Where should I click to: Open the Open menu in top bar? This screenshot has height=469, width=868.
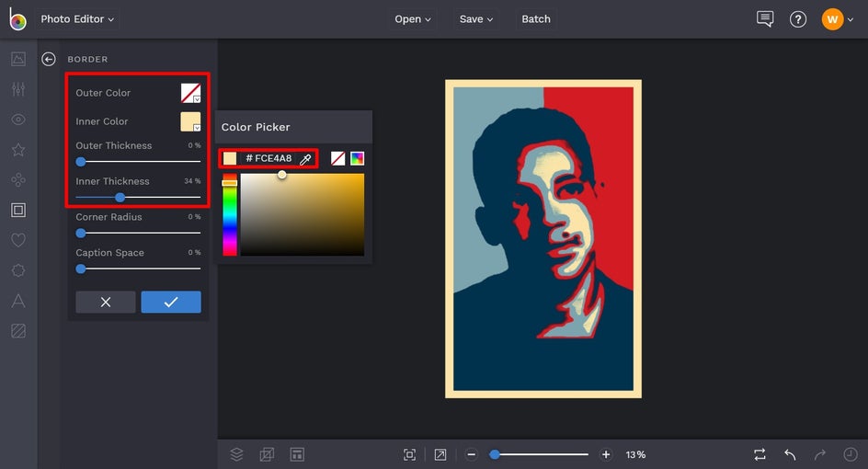pyautogui.click(x=413, y=19)
